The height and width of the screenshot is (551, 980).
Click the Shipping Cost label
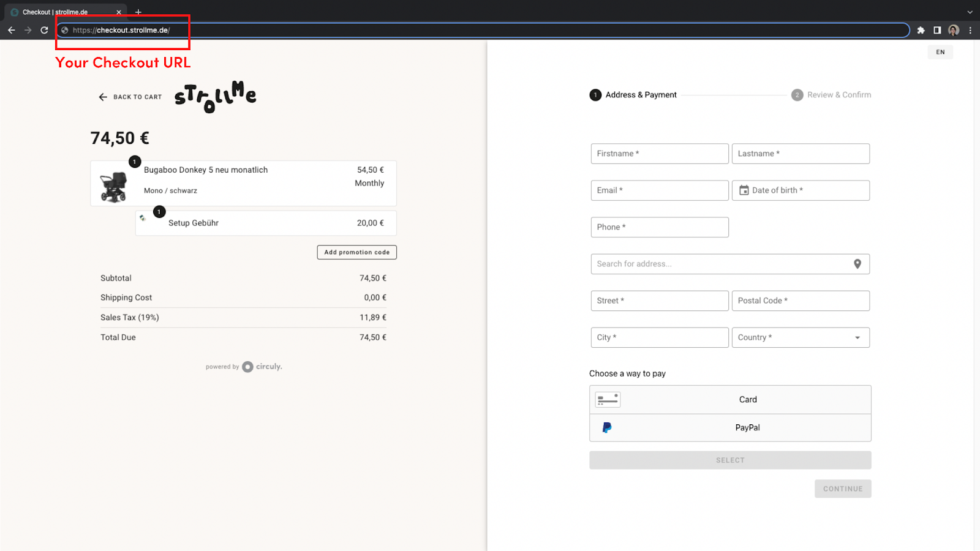click(126, 298)
